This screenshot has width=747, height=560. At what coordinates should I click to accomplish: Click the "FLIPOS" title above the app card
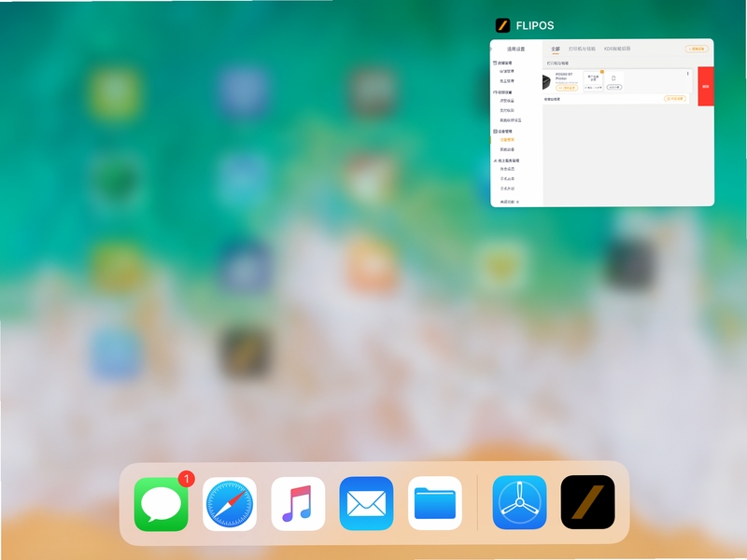coord(535,26)
